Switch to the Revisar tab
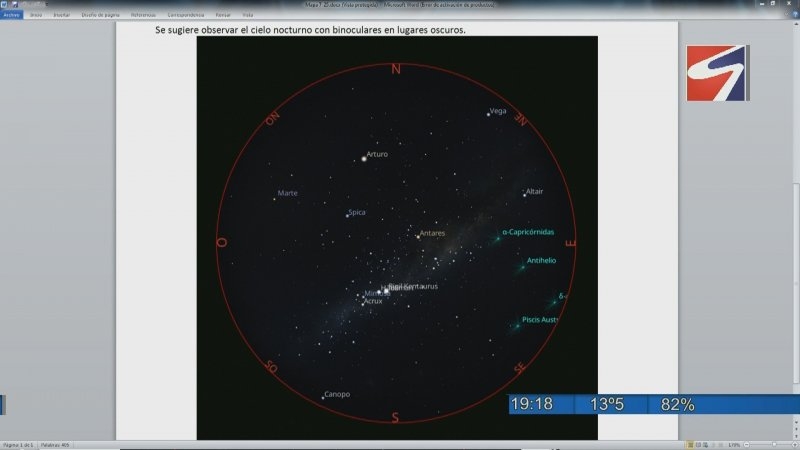 click(x=222, y=15)
